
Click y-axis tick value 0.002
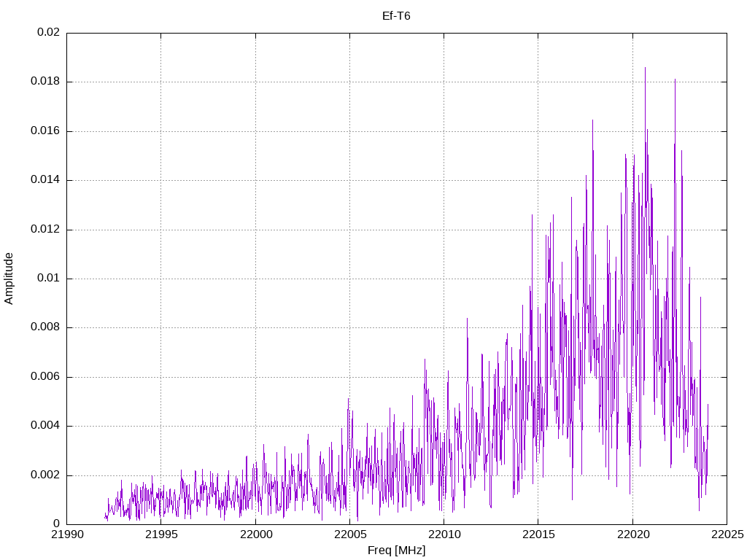pos(46,475)
